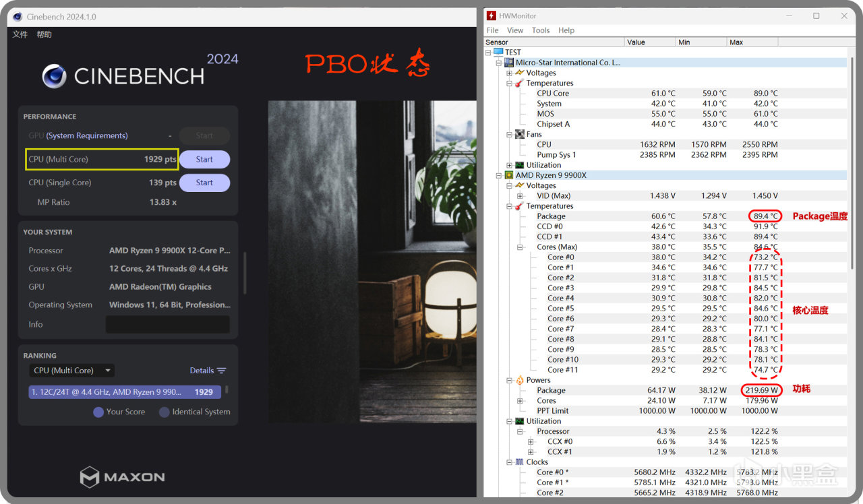Collapse the Powers section

click(510, 380)
